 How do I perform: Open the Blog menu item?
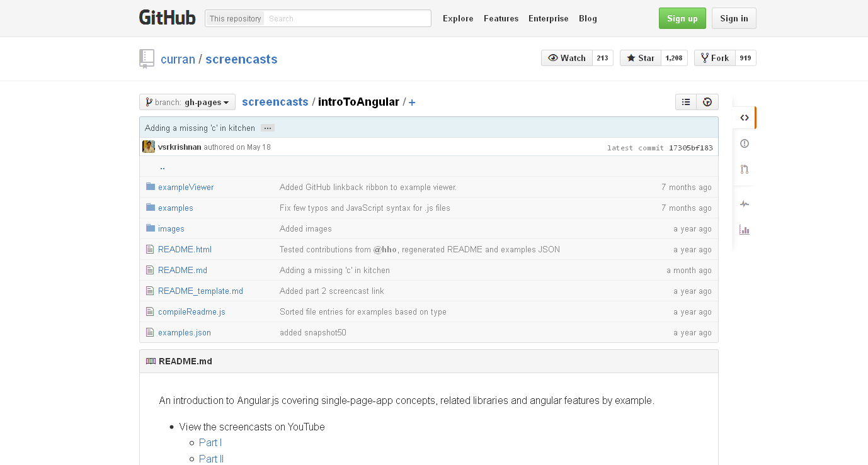pyautogui.click(x=588, y=18)
